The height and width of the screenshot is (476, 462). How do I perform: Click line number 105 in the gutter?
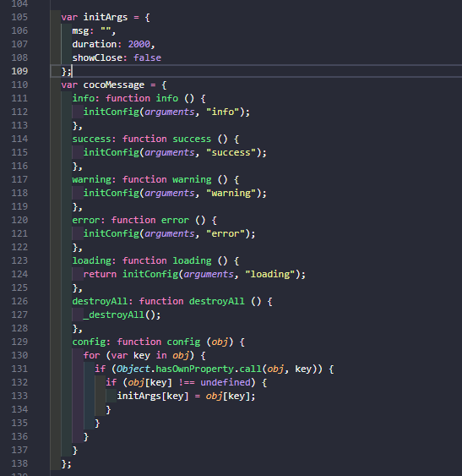coord(19,17)
